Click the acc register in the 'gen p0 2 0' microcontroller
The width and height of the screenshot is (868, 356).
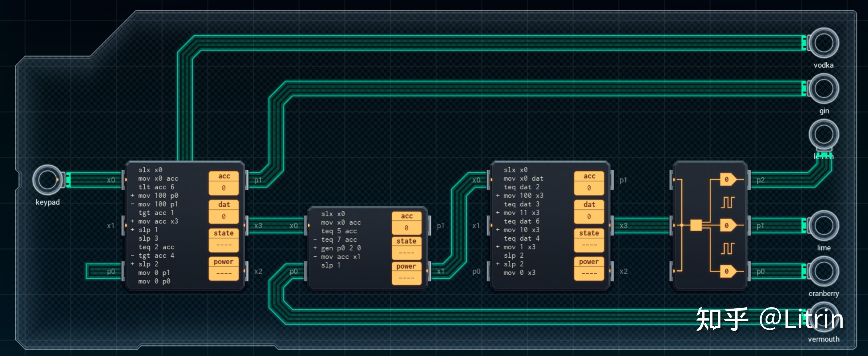(x=406, y=223)
